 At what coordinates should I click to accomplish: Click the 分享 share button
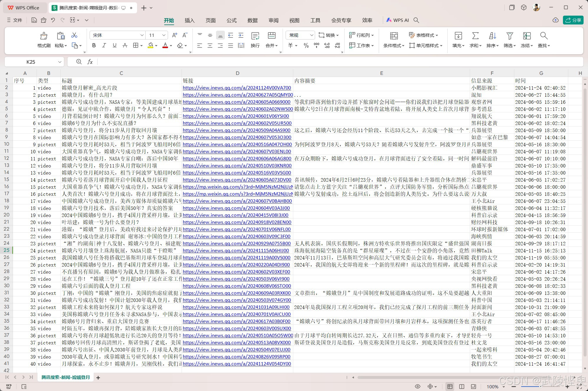(573, 20)
